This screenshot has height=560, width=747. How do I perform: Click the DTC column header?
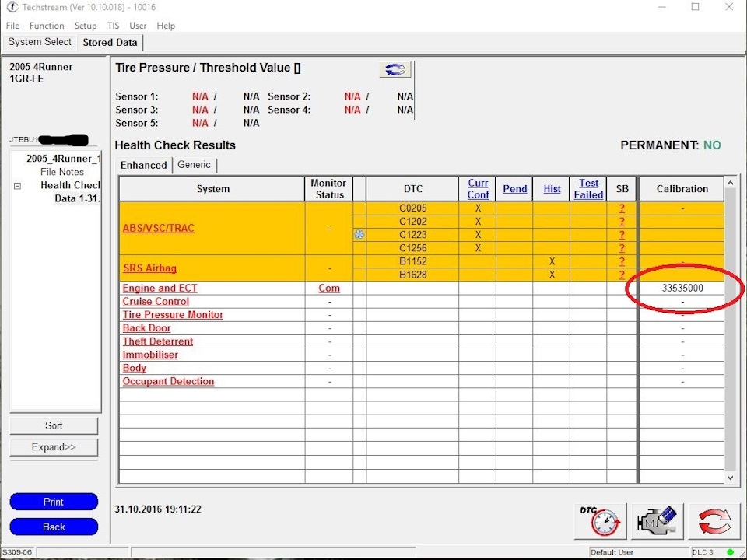pos(413,189)
